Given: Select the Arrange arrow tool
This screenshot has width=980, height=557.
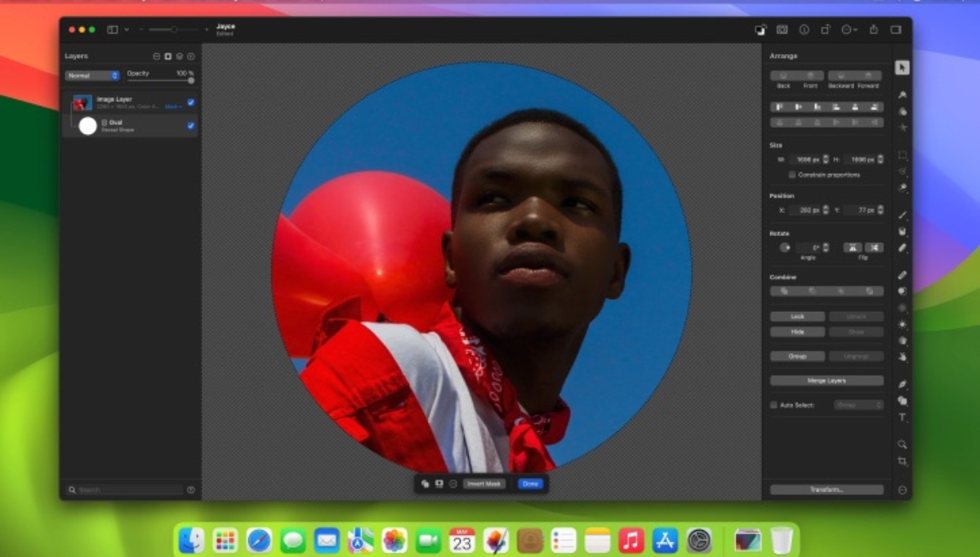Looking at the screenshot, I should pyautogui.click(x=902, y=68).
